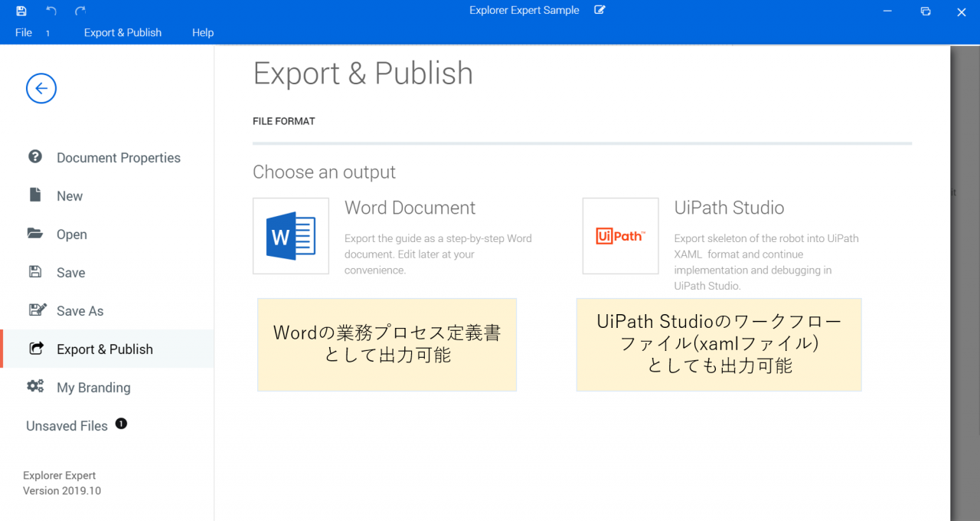Screen dimensions: 980x521
Task: Select the Word Document output icon
Action: pyautogui.click(x=291, y=236)
